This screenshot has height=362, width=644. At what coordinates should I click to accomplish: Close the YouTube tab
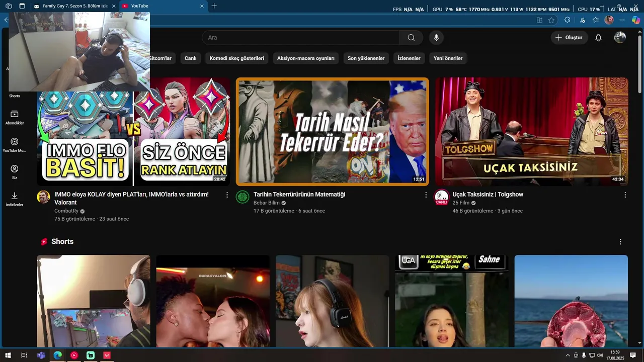[202, 6]
